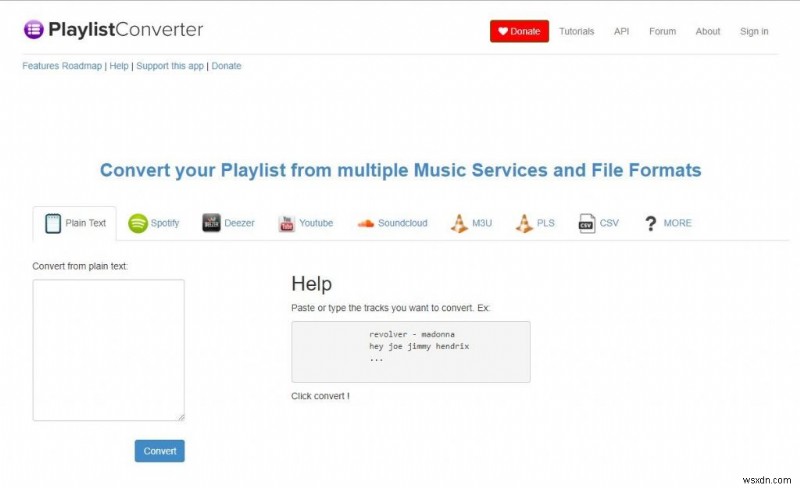Select the Youtube tab label
This screenshot has width=800, height=488.
click(316, 223)
